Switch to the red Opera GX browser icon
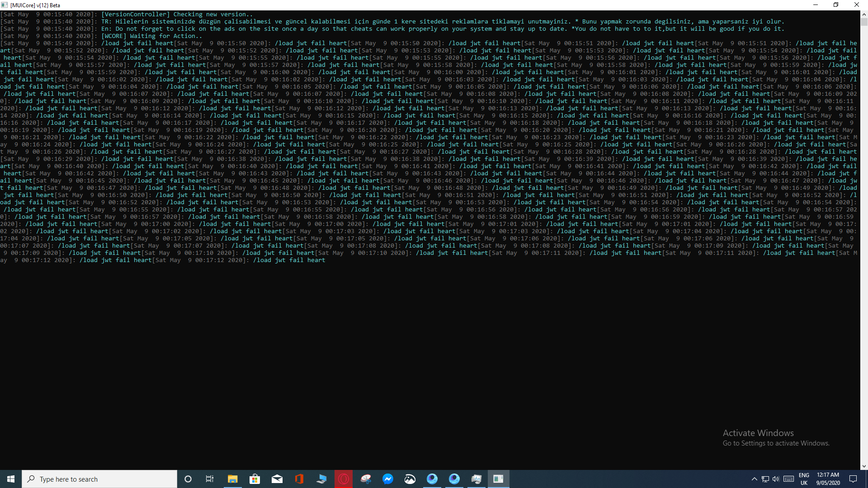The height and width of the screenshot is (488, 868). pyautogui.click(x=344, y=479)
